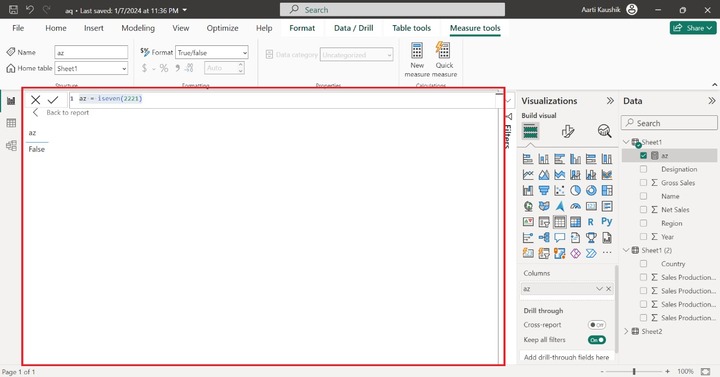Screen dimensions: 720x377
Task: Choose the donut chart visual
Action: (591, 190)
